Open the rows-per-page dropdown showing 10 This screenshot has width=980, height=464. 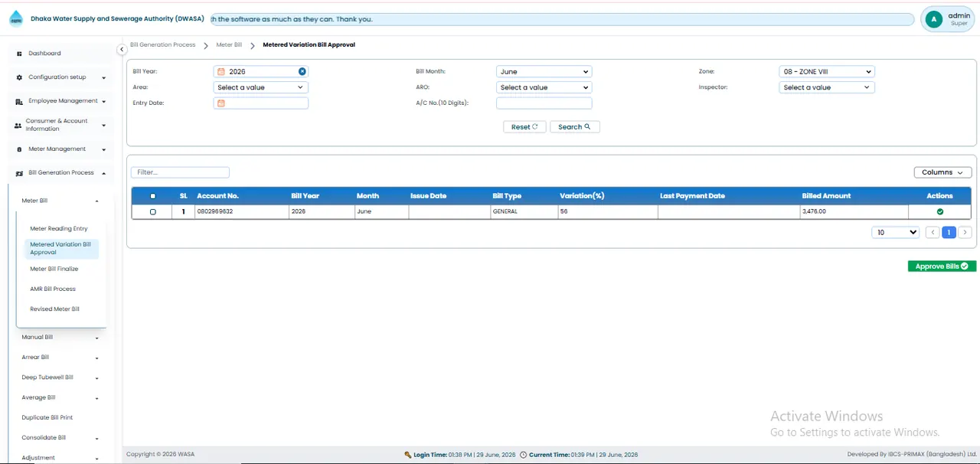coord(895,232)
